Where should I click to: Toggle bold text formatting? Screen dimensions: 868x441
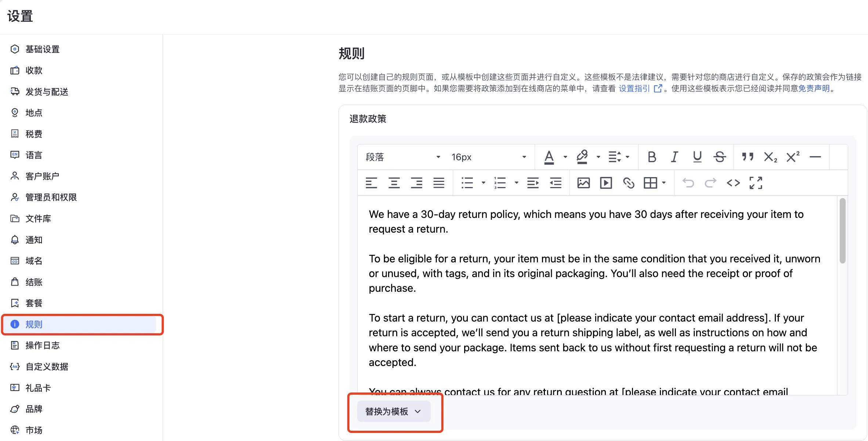[652, 157]
